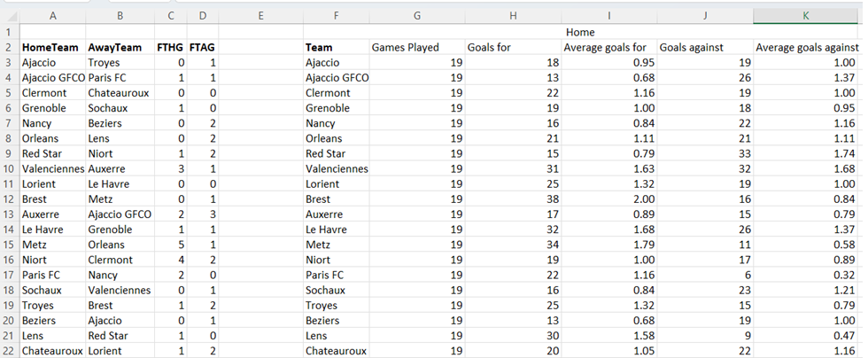Select cell containing Valenciennes in column F

[x=336, y=169]
